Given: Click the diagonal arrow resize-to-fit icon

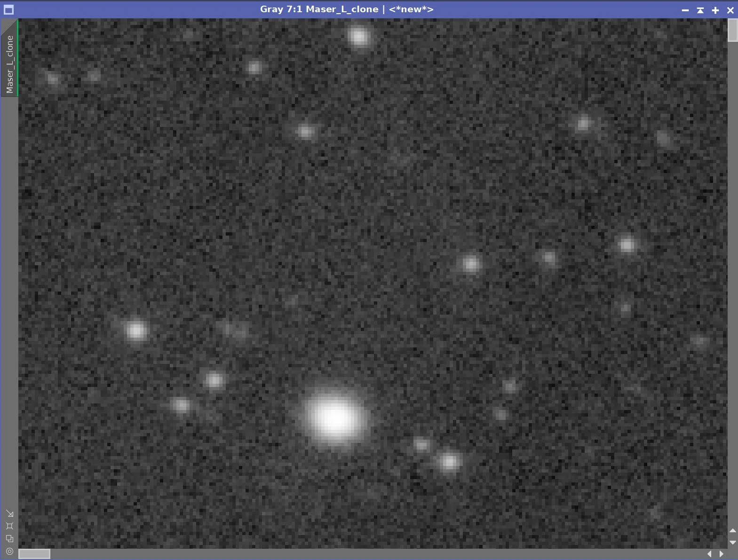Looking at the screenshot, I should coord(9,514).
